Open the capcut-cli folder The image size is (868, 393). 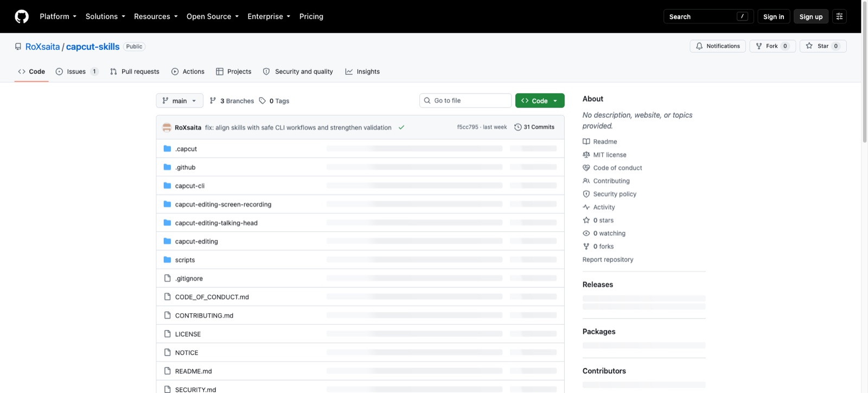coord(190,186)
